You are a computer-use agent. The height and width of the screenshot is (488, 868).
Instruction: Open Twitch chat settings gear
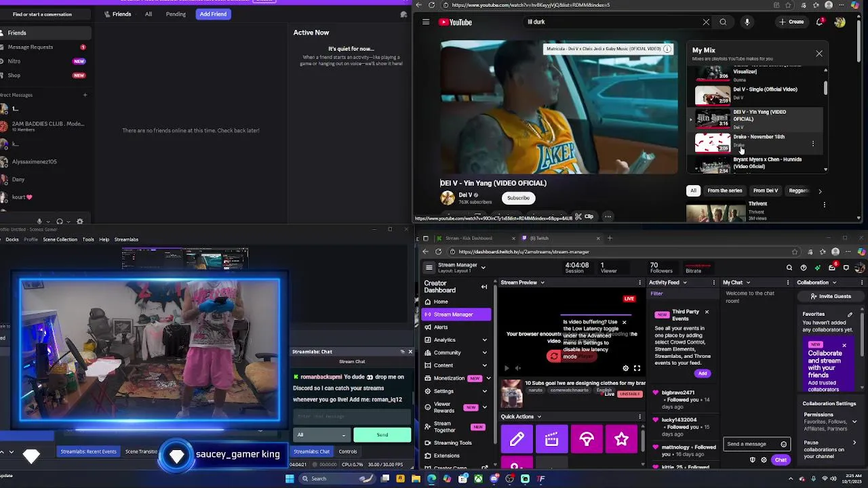click(764, 460)
